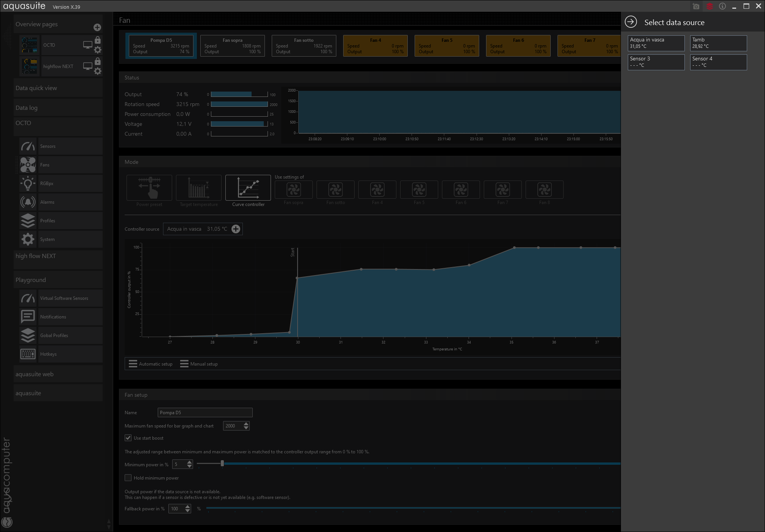
Task: Decrease Fallback power value with down arrow
Action: click(x=188, y=511)
